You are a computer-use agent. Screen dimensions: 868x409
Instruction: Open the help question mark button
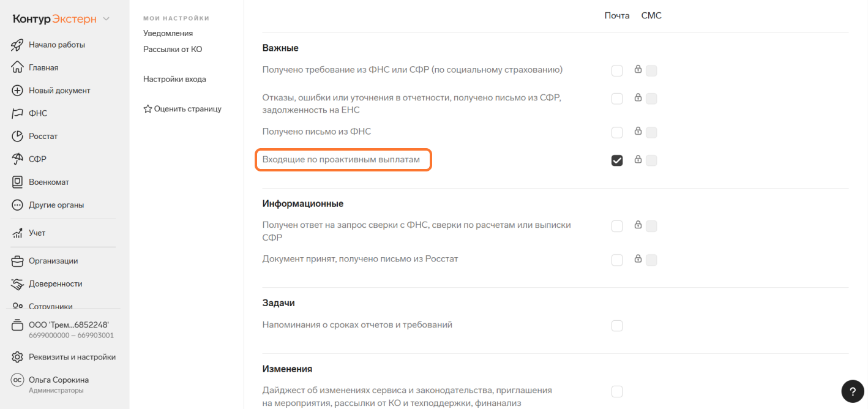pyautogui.click(x=853, y=391)
